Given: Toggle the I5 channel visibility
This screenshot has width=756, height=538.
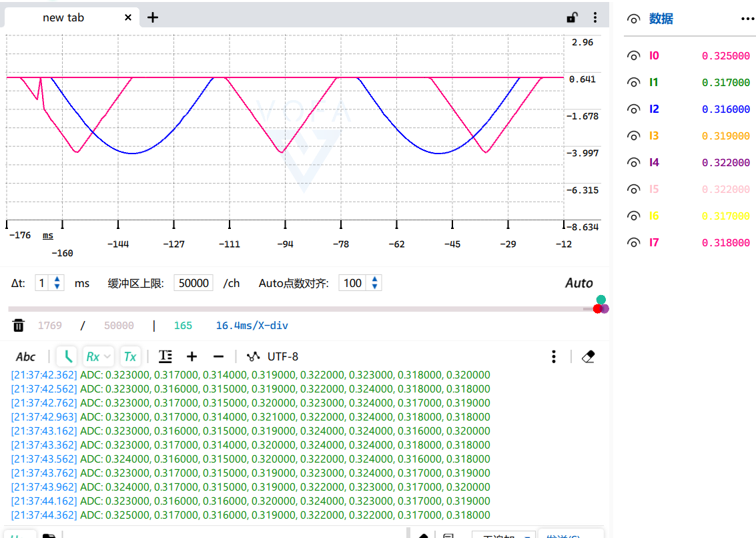Looking at the screenshot, I should [633, 190].
